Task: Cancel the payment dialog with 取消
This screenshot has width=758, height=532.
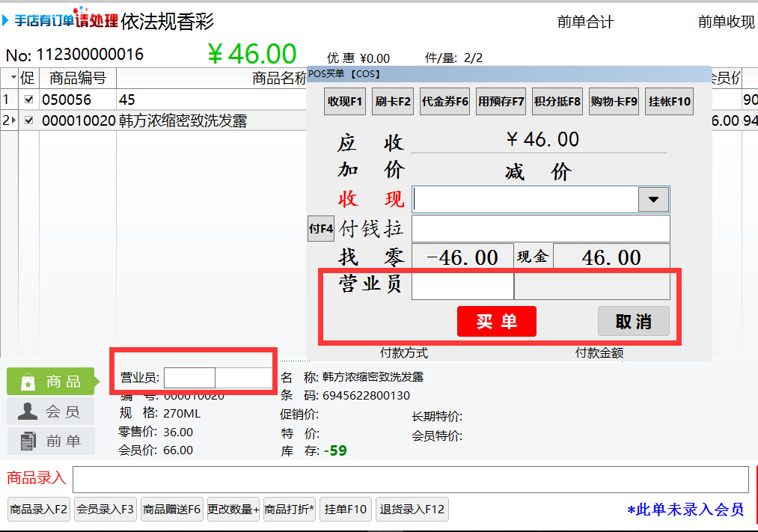Action: 634,321
